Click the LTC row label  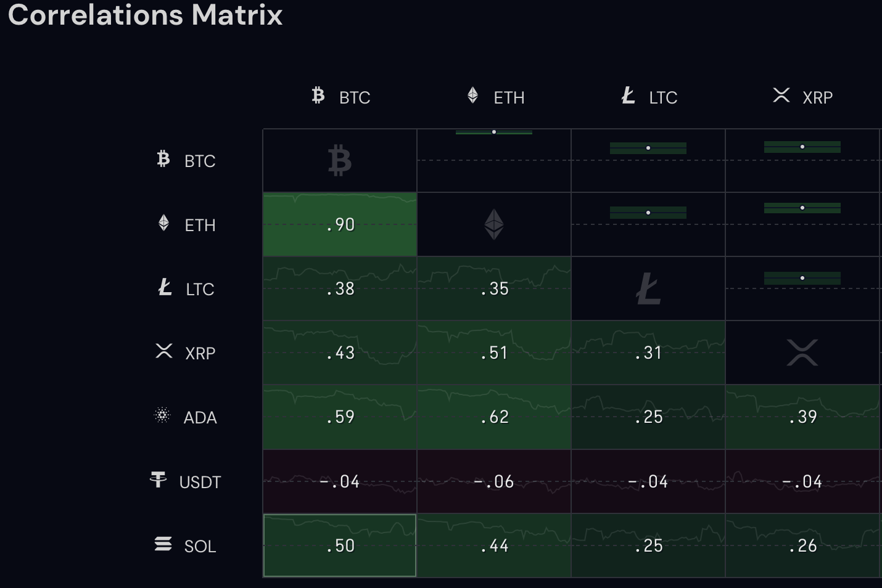[199, 289]
